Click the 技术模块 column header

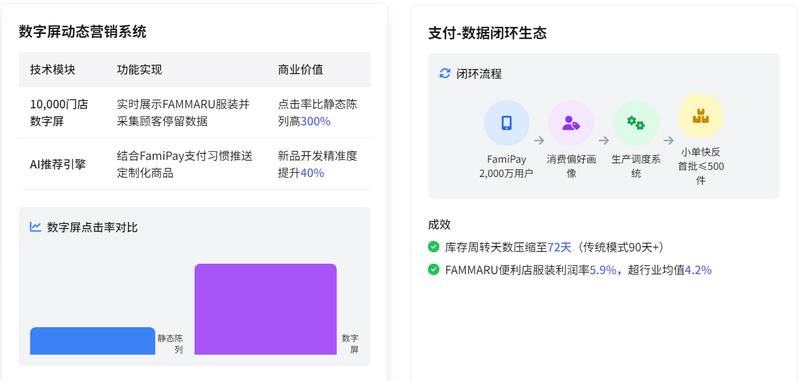pos(53,69)
